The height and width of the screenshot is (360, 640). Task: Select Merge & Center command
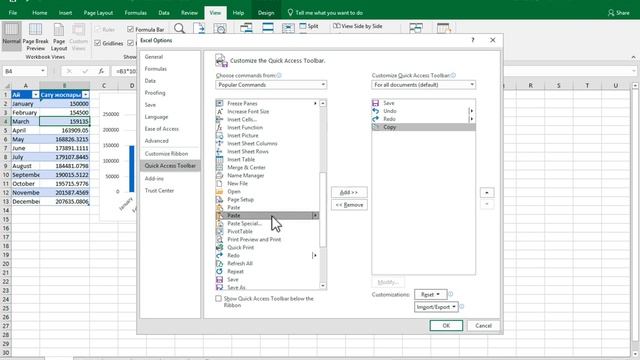point(246,167)
